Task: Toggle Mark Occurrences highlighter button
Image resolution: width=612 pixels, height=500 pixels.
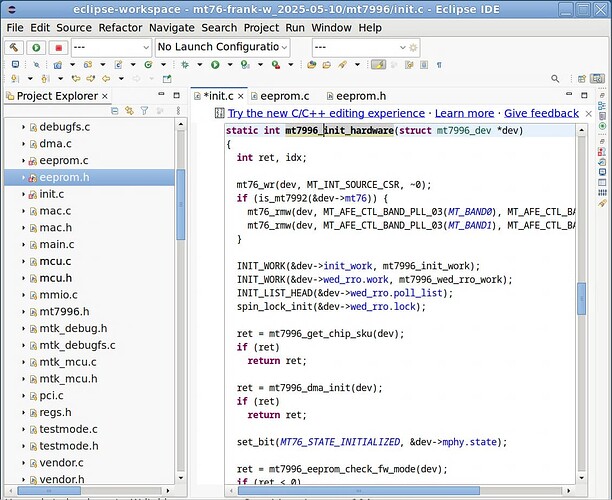Action: pos(378,65)
